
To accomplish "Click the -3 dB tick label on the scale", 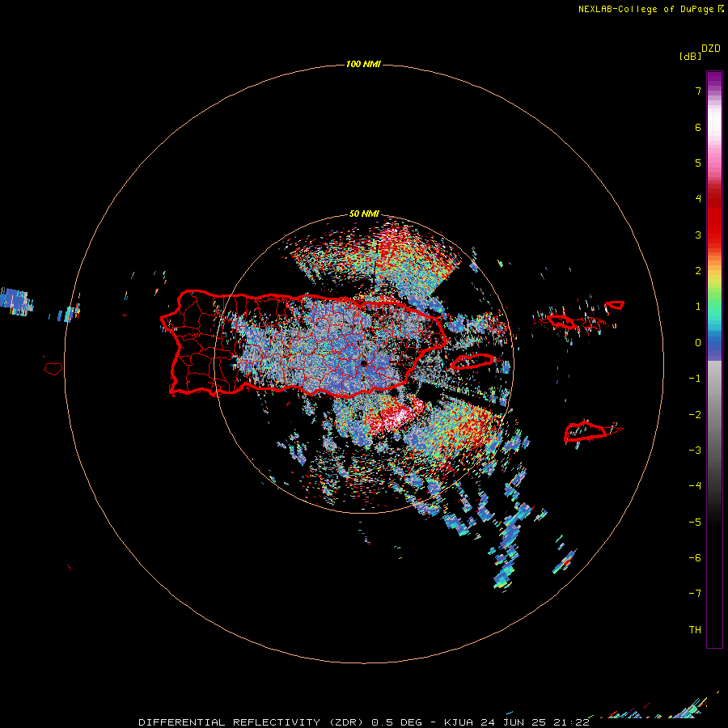I will (x=695, y=451).
